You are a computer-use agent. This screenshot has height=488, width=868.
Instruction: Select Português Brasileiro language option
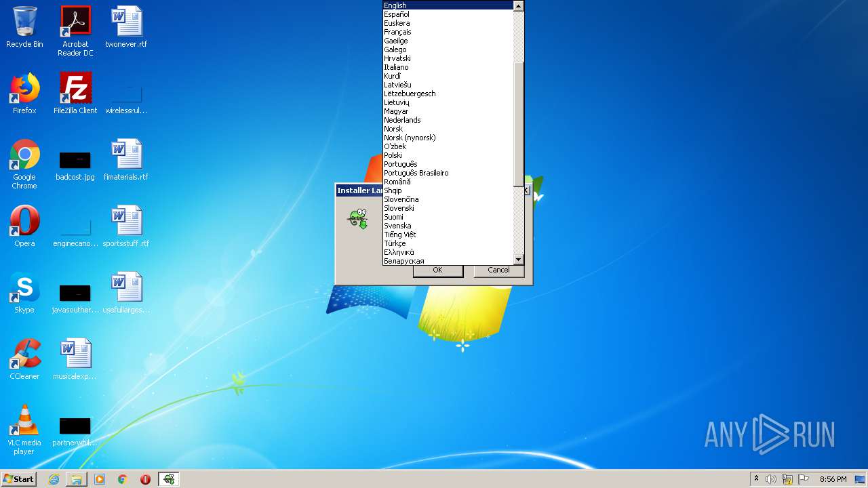coord(448,173)
